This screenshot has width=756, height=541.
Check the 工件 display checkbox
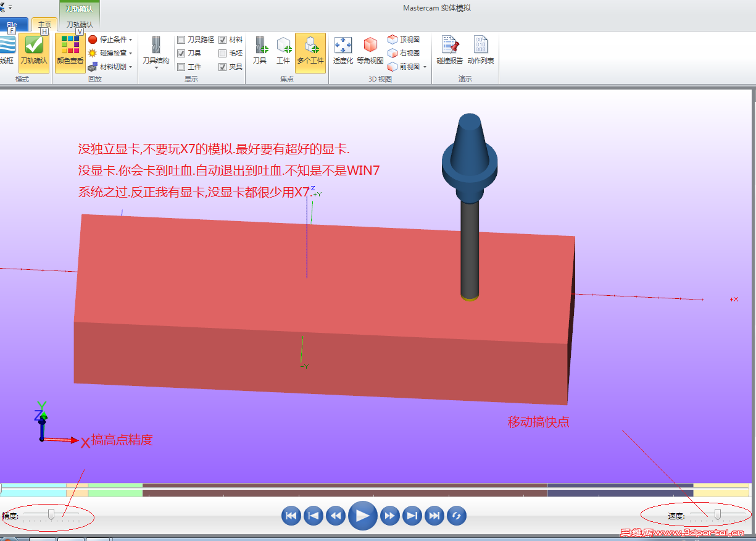181,67
